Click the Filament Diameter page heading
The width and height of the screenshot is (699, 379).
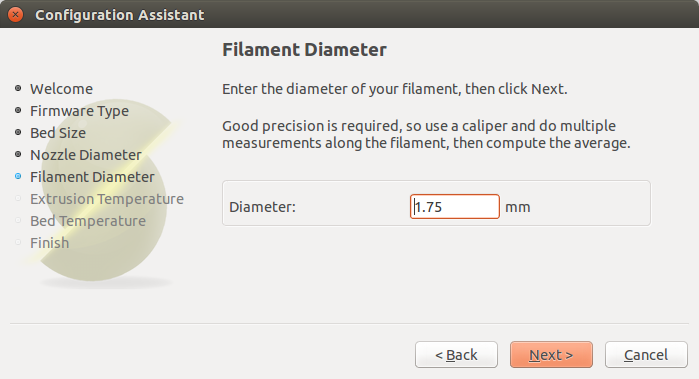pyautogui.click(x=304, y=49)
